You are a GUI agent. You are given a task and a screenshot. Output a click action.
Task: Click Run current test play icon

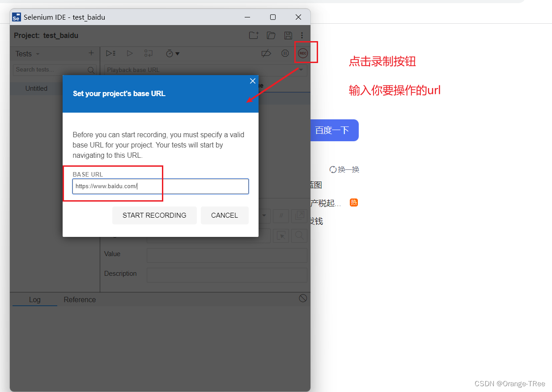click(x=130, y=53)
